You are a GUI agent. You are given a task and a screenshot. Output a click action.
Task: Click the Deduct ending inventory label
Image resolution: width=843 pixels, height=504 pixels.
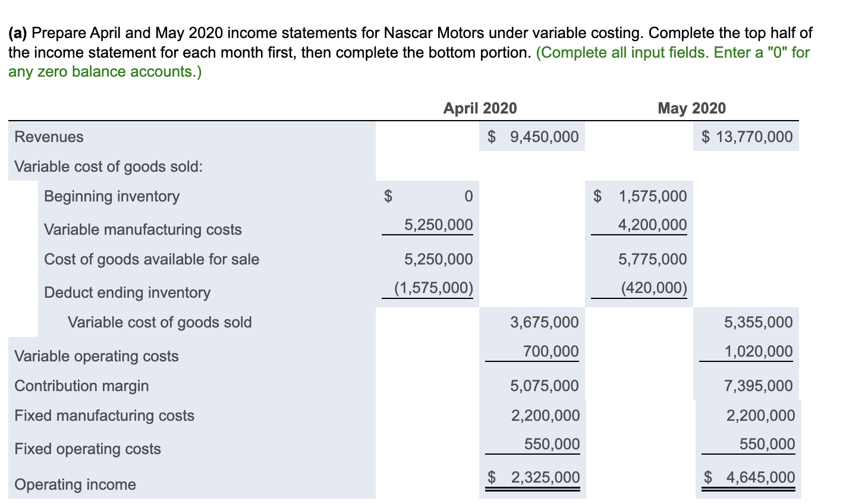(127, 292)
